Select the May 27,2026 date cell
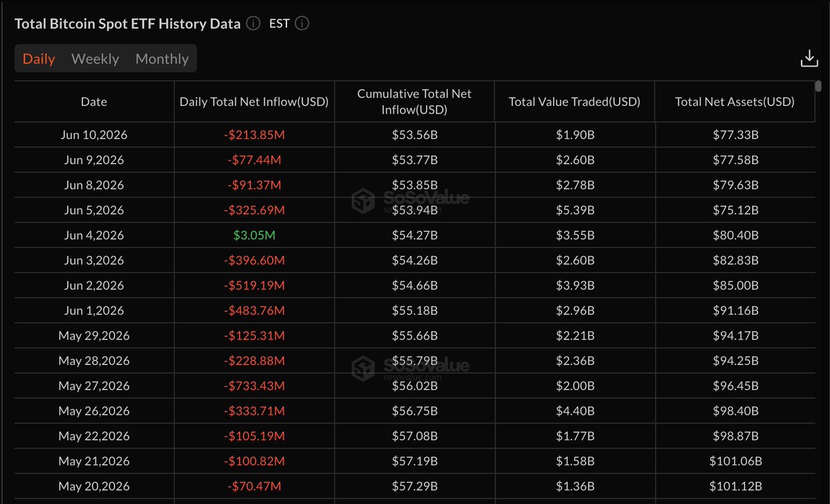 [94, 385]
